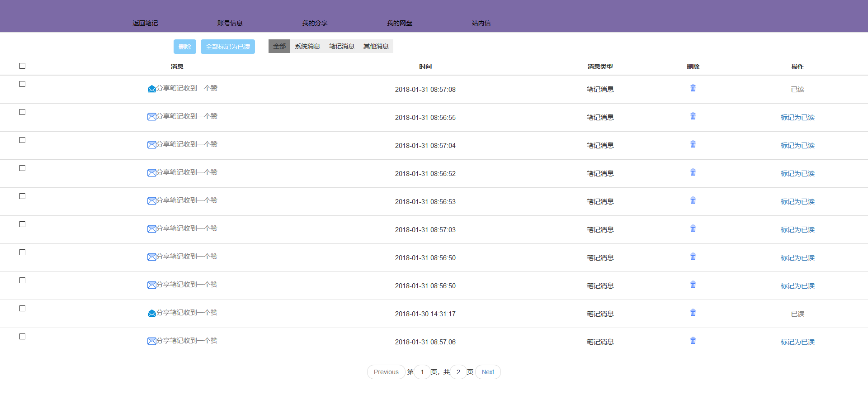Tick the select-all checkbox in table header

click(22, 66)
